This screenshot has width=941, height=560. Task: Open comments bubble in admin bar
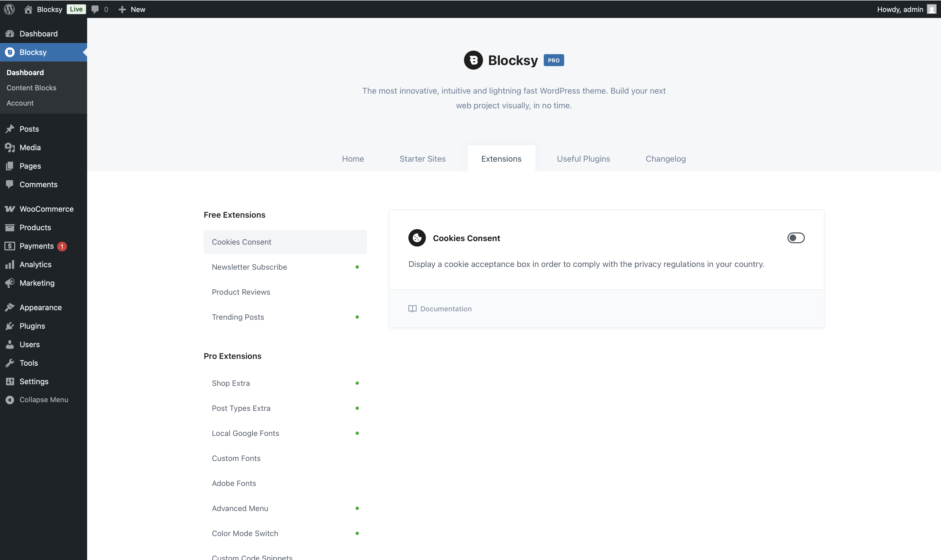pyautogui.click(x=95, y=10)
